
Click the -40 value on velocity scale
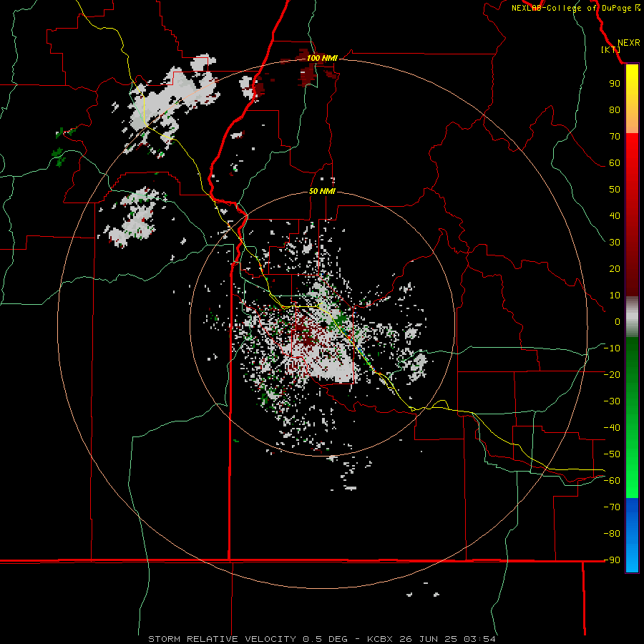612,428
